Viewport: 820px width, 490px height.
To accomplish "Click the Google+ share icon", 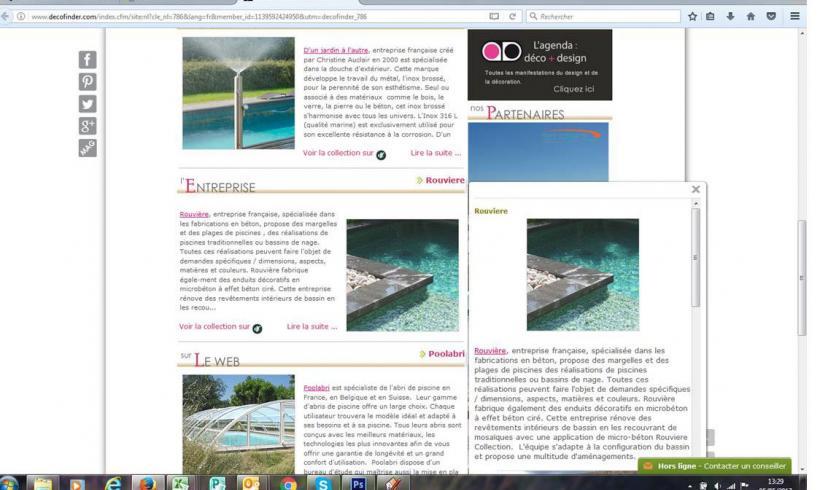I will 88,124.
